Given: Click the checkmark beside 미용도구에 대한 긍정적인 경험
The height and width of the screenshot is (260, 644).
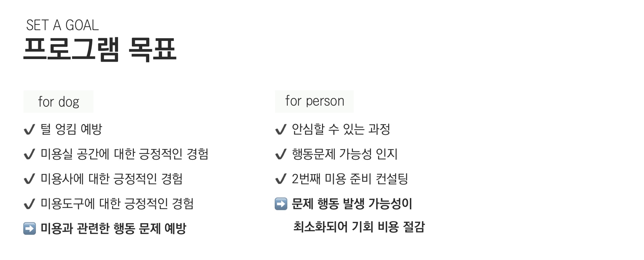Looking at the screenshot, I should coord(30,204).
